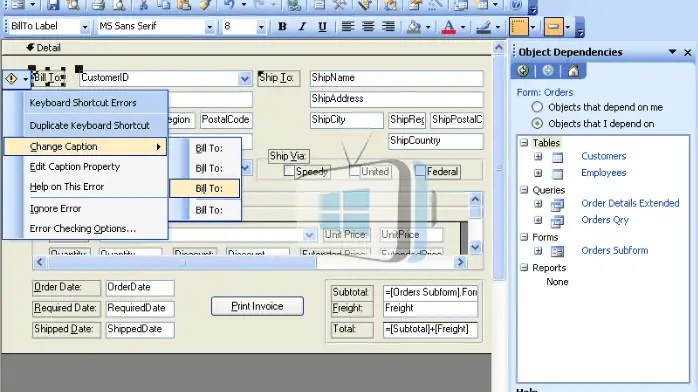Viewport: 698px width, 392px height.
Task: Toggle Bold formatting in toolbar
Action: click(282, 27)
